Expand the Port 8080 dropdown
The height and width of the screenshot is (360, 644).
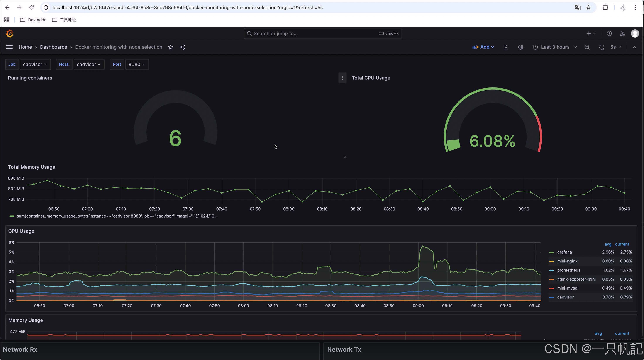coord(137,64)
